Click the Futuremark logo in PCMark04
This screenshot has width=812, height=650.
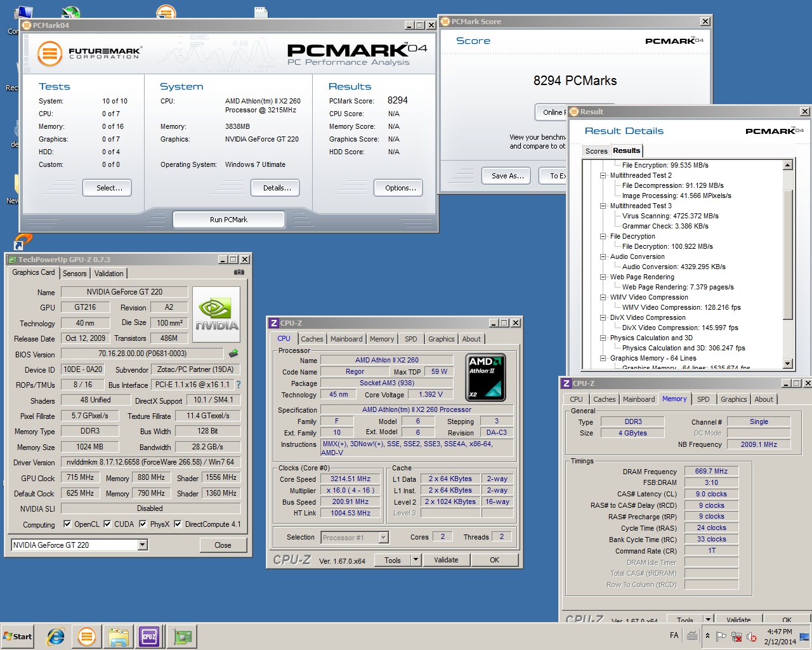pos(89,53)
